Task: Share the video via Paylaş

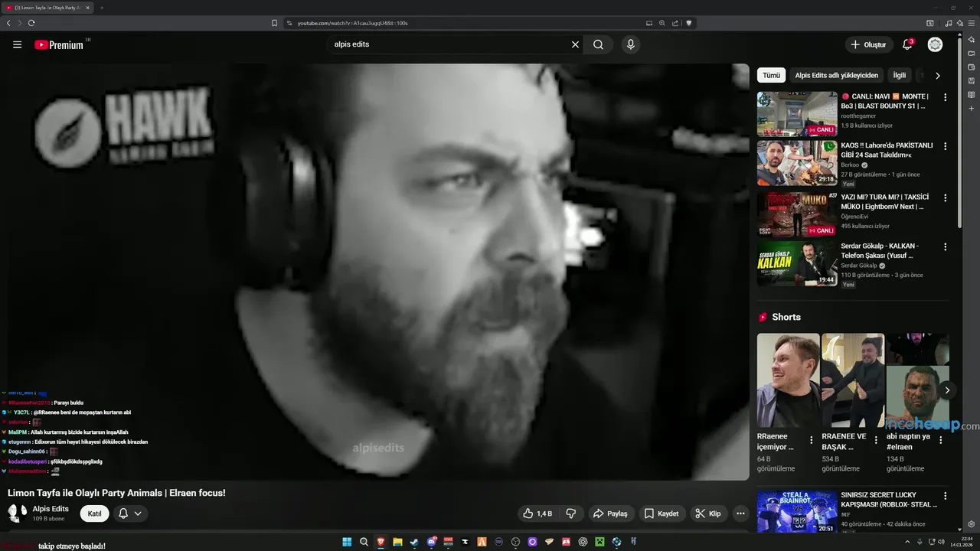Action: [610, 514]
